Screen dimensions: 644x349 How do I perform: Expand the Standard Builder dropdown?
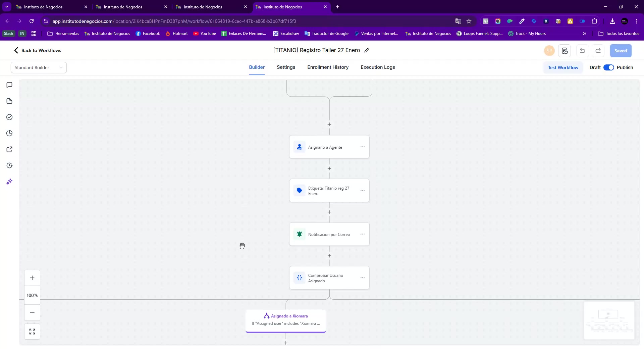point(39,67)
